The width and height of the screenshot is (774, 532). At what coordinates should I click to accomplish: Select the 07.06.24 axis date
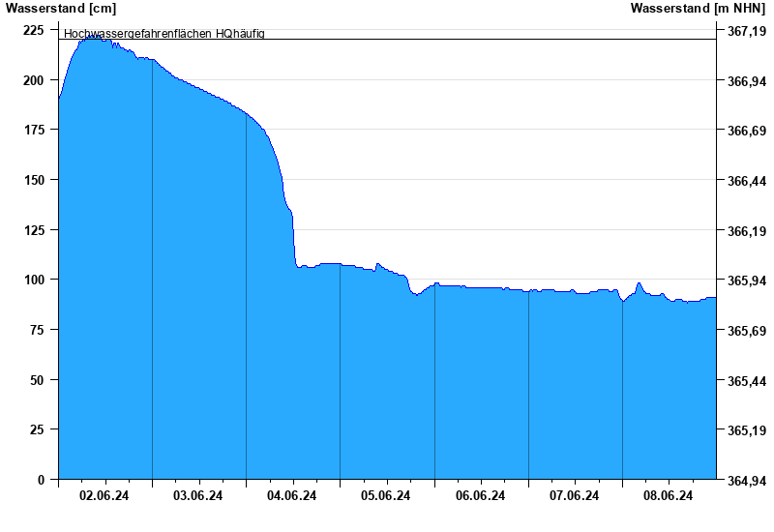(574, 495)
